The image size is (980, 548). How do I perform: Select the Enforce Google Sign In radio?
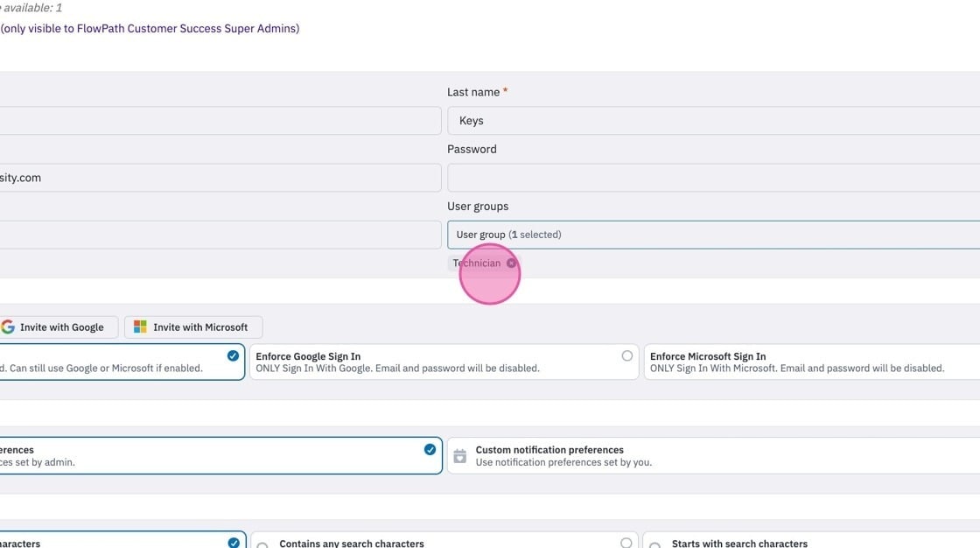(626, 356)
